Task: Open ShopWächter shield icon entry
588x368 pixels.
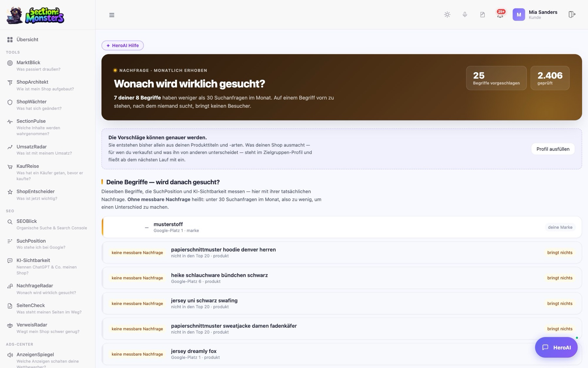Action: (10, 102)
